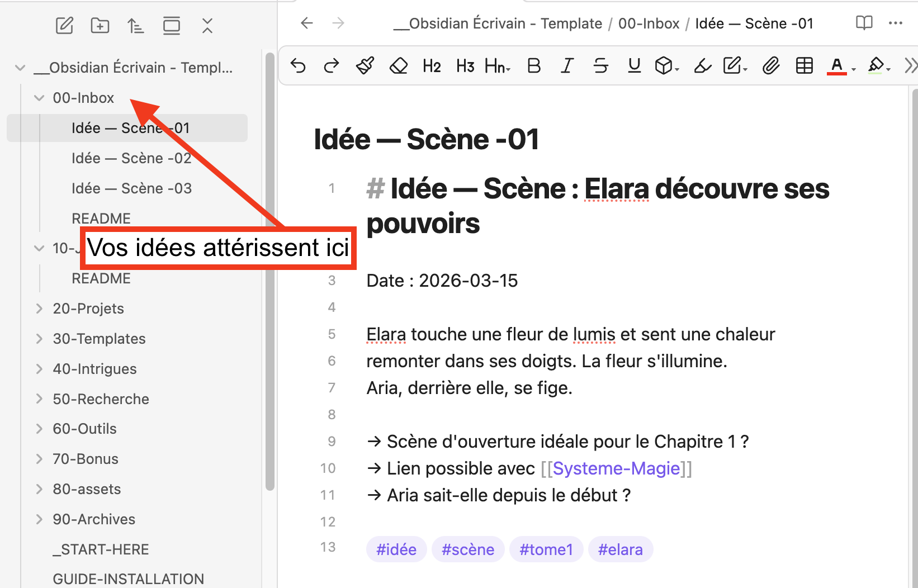Click the red font color button
Screen dimensions: 918x588
(x=836, y=66)
